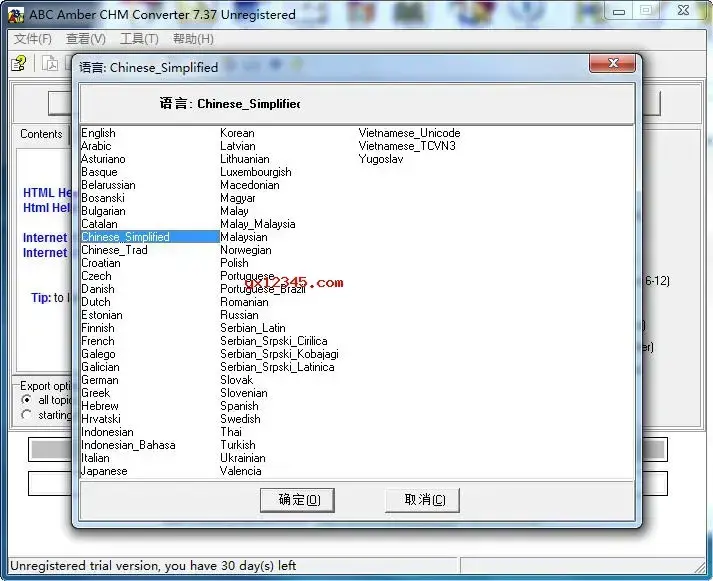Pick Bulgarian language entry

[x=103, y=211]
